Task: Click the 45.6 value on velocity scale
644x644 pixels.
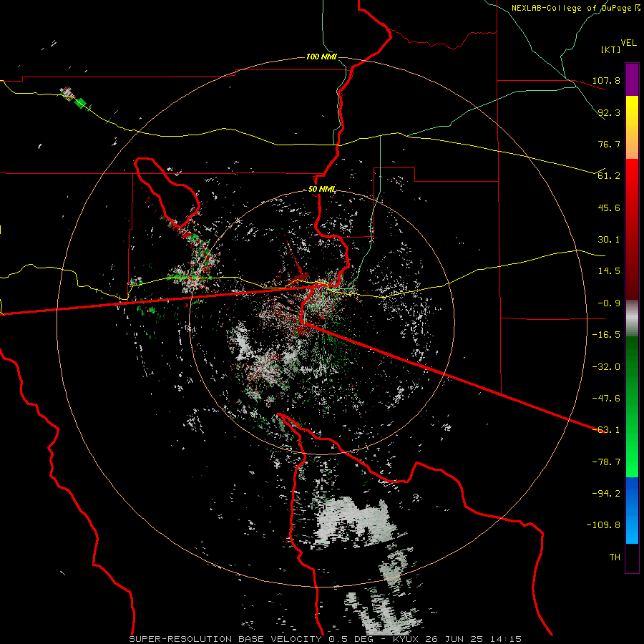Action: point(609,208)
